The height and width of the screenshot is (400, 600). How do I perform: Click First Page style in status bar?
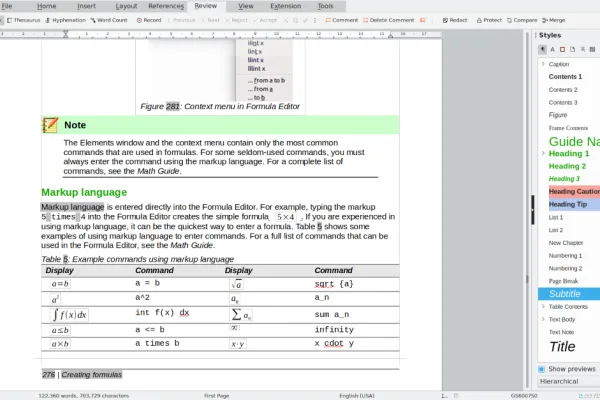[x=217, y=396]
